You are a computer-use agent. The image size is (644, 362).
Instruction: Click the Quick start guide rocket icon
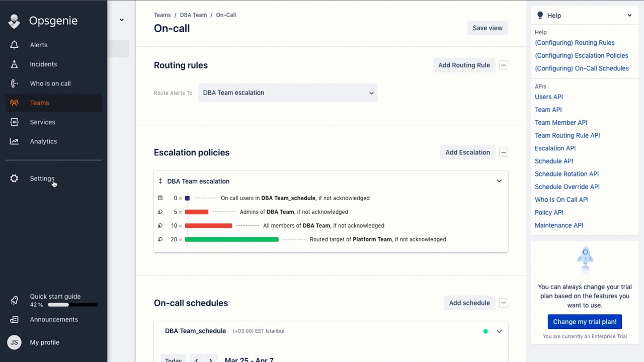coord(14,300)
